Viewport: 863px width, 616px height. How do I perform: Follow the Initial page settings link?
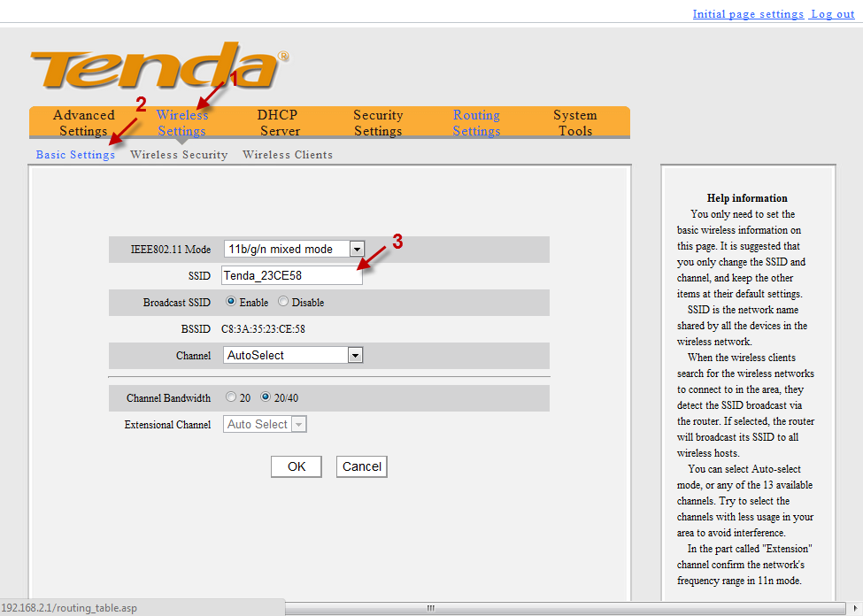(x=748, y=14)
